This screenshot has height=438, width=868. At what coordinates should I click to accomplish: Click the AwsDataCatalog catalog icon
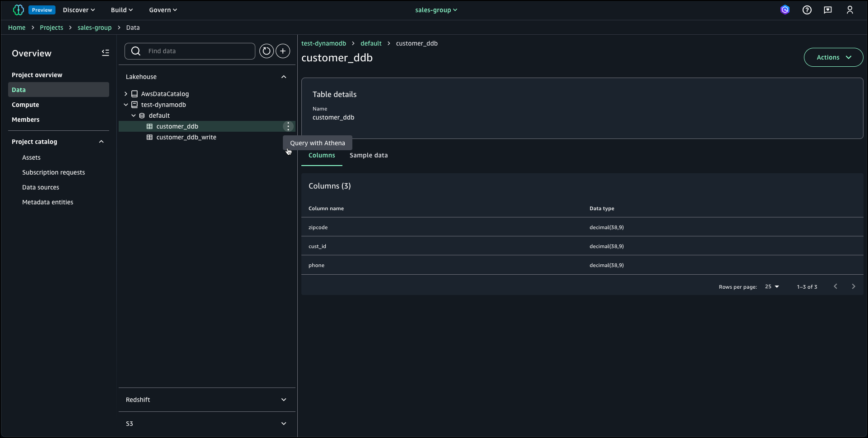[134, 94]
